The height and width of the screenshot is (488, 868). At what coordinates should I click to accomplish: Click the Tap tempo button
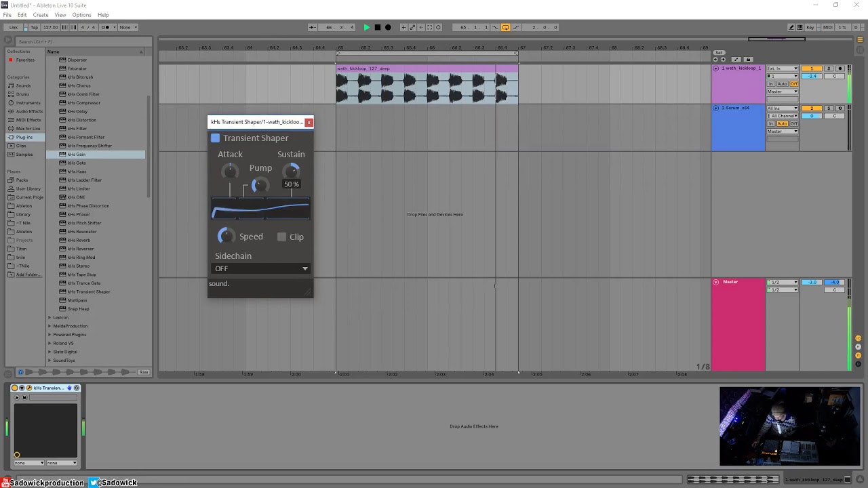point(34,27)
